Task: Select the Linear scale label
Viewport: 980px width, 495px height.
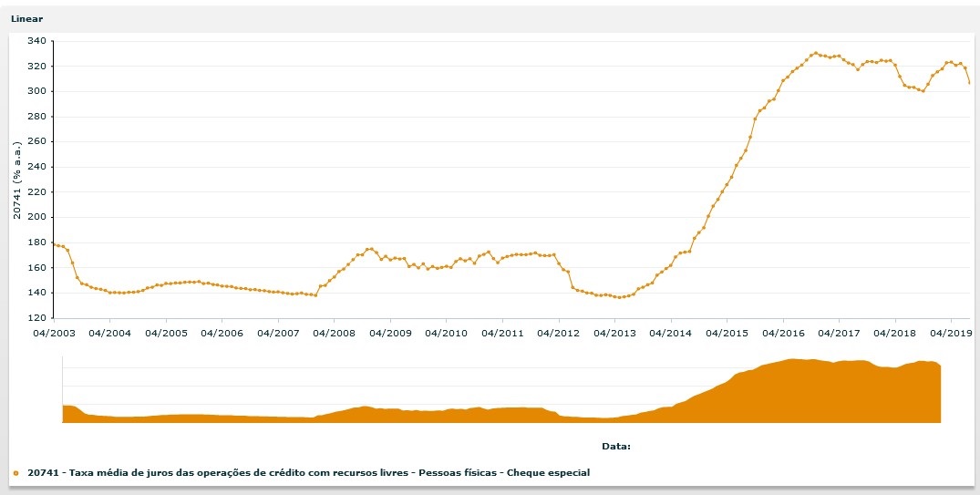Action: (26, 18)
